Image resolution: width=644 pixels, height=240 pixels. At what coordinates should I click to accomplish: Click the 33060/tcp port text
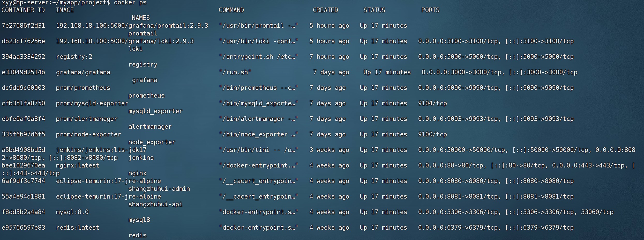coord(597,212)
